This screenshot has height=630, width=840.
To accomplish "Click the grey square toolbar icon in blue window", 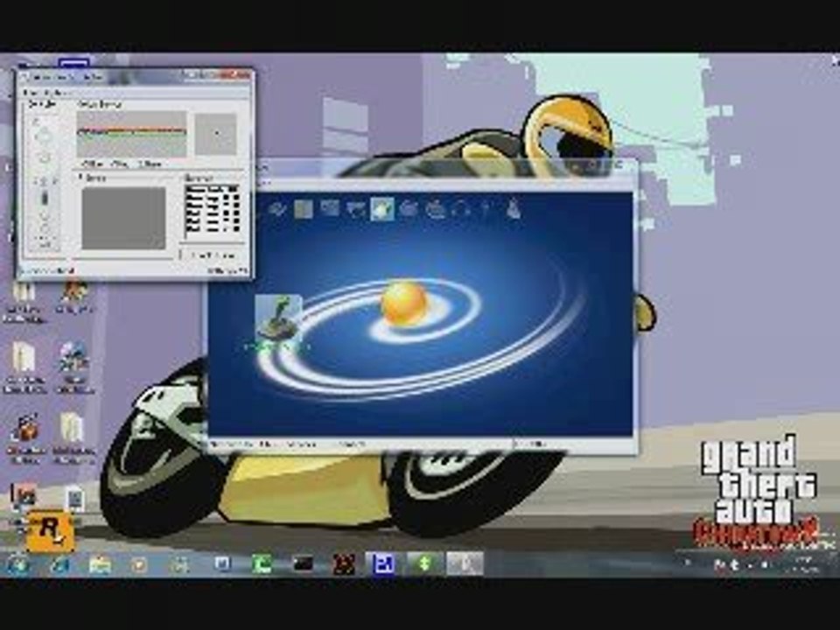I will pyautogui.click(x=304, y=209).
